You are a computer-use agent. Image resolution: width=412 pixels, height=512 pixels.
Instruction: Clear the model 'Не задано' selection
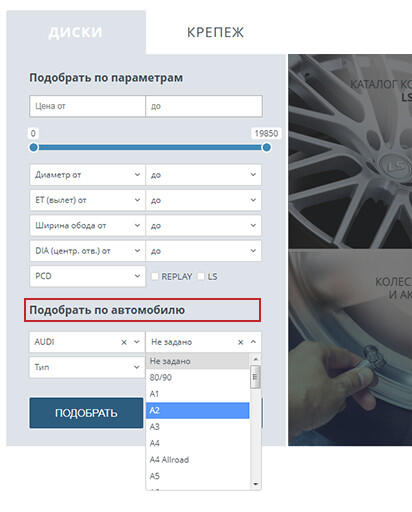click(240, 342)
